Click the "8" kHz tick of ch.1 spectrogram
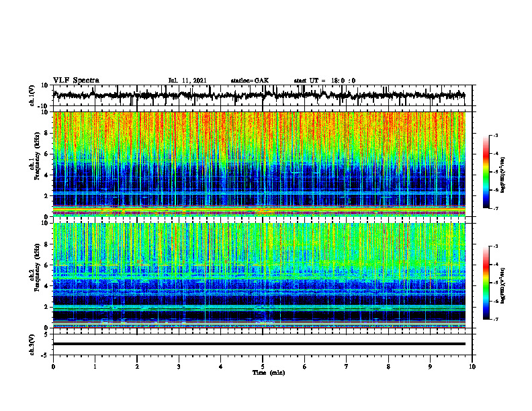532x411 pixels. 46,133
